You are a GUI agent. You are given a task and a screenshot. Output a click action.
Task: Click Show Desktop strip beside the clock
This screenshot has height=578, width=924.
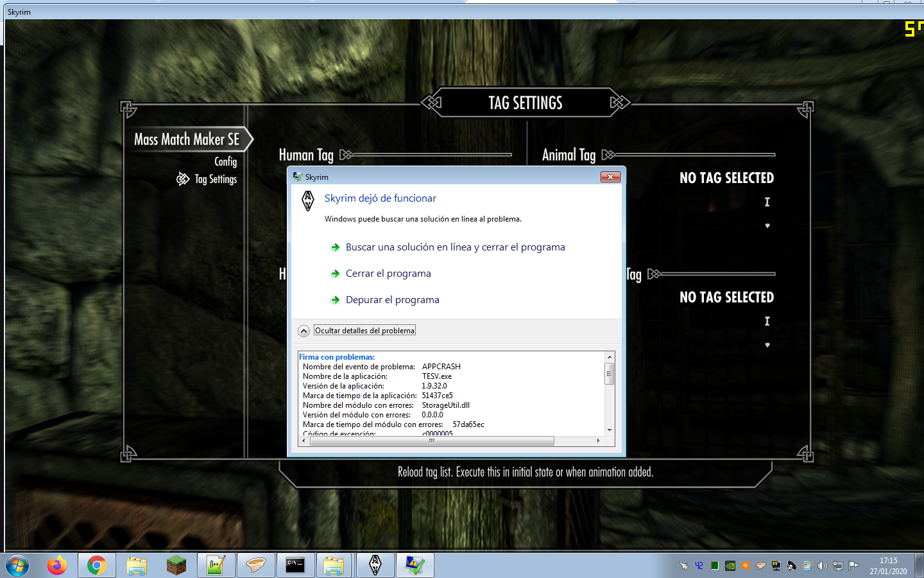pos(920,566)
